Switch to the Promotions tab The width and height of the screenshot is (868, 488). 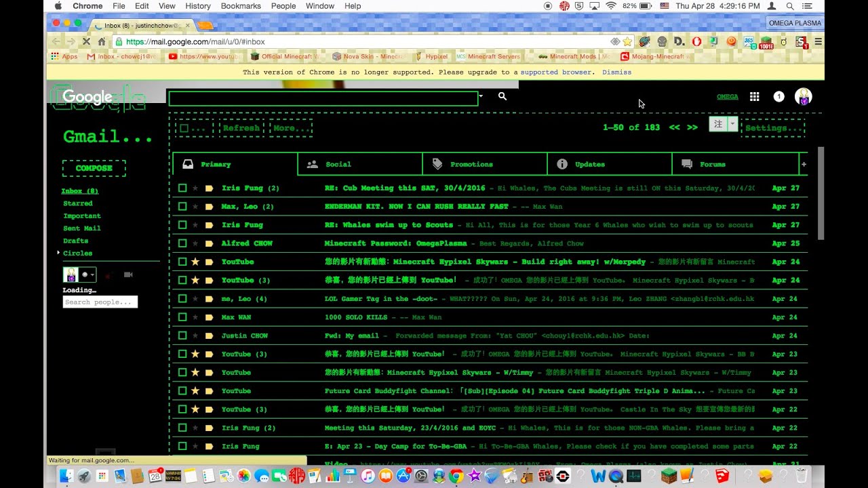tap(485, 164)
